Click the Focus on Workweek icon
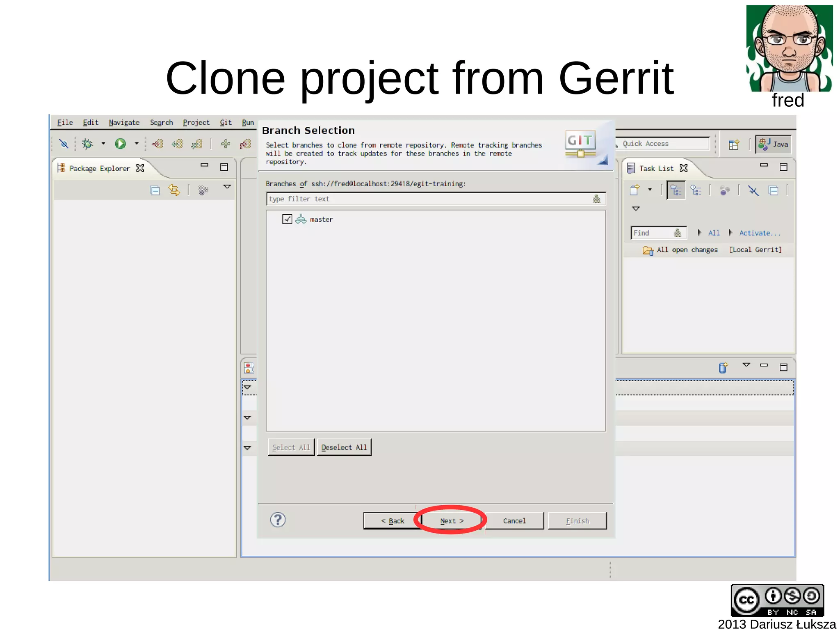This screenshot has height=630, width=840. click(x=725, y=190)
